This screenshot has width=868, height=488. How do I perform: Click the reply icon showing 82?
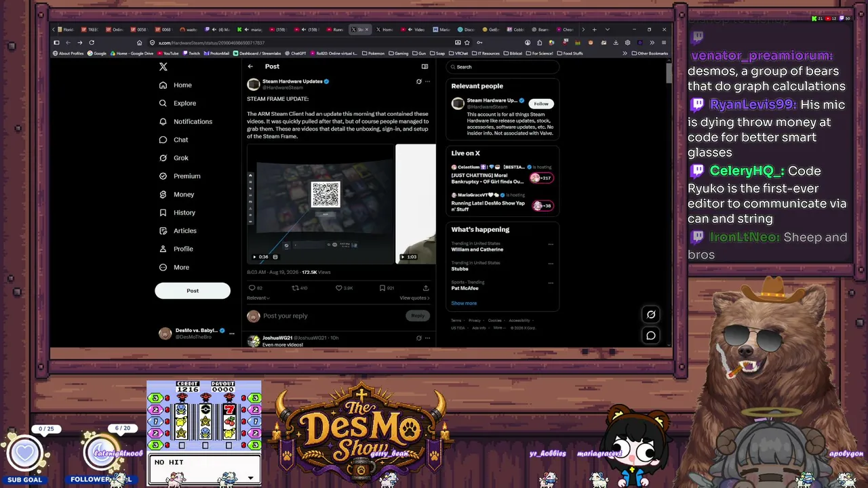coord(255,288)
